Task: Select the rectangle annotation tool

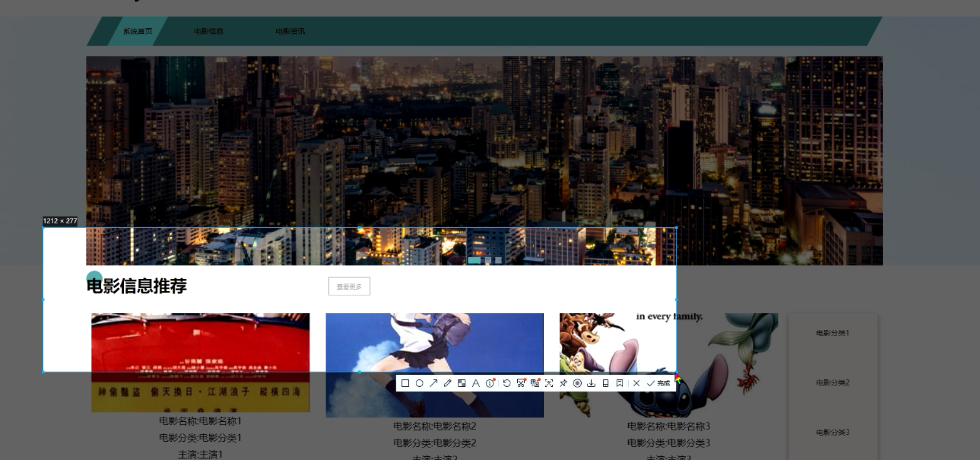Action: click(x=405, y=383)
